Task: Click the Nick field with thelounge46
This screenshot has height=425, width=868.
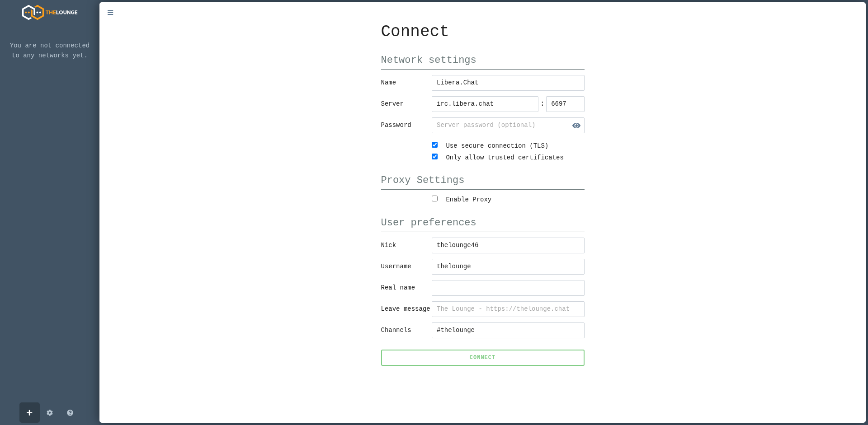Action: 508,245
